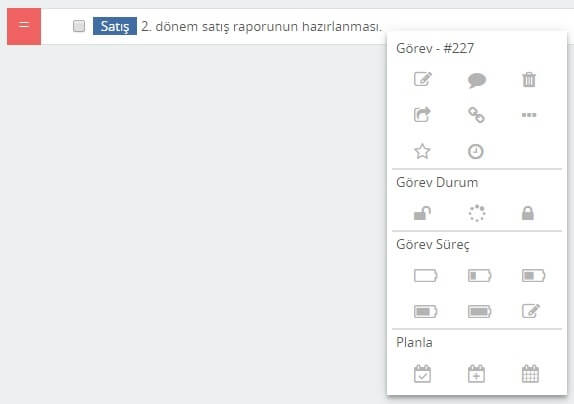574x404 pixels.
Task: Toggle the checkbox beside Satış task
Action: pyautogui.click(x=79, y=26)
